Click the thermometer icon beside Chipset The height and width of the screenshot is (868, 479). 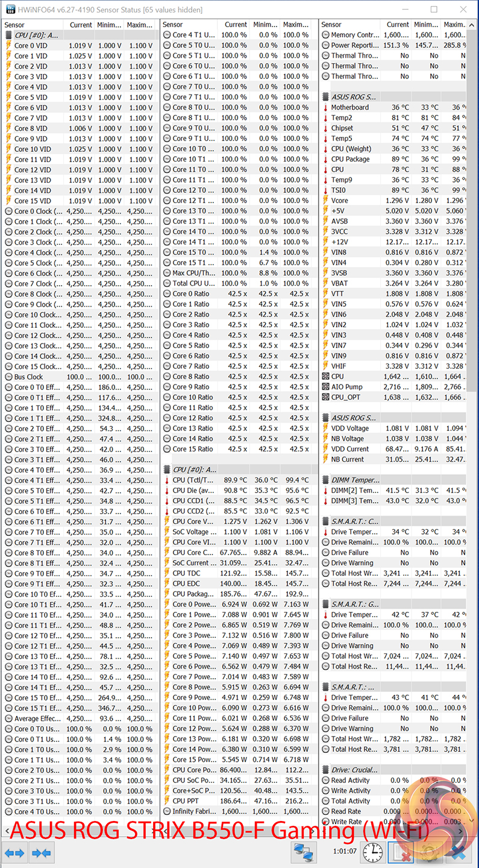coord(325,128)
